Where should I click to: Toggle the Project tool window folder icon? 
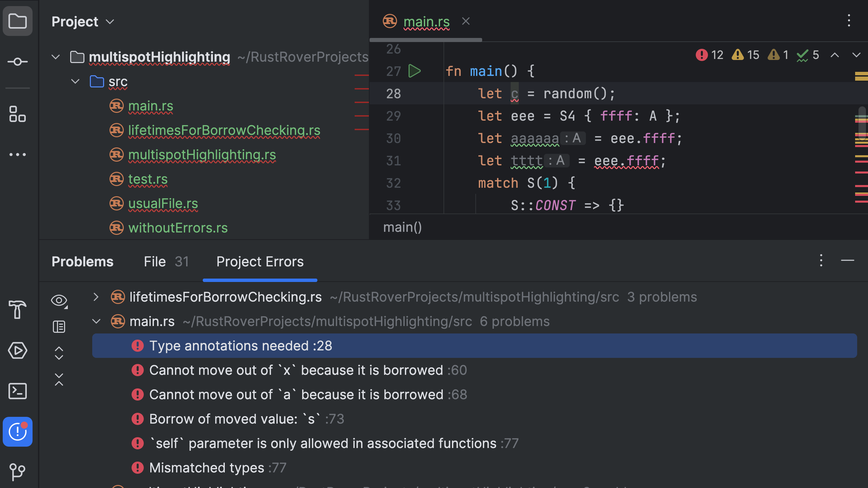point(17,21)
